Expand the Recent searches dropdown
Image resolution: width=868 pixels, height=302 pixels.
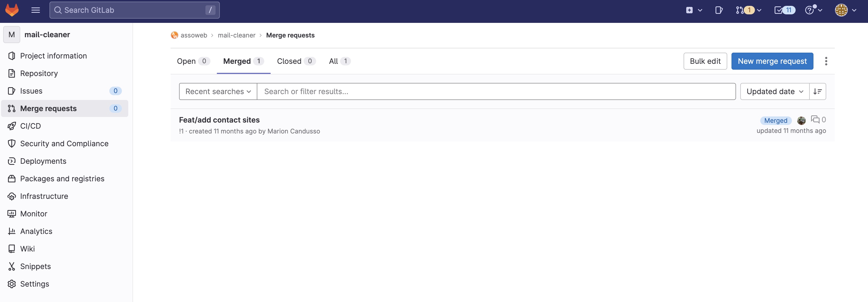coord(218,91)
